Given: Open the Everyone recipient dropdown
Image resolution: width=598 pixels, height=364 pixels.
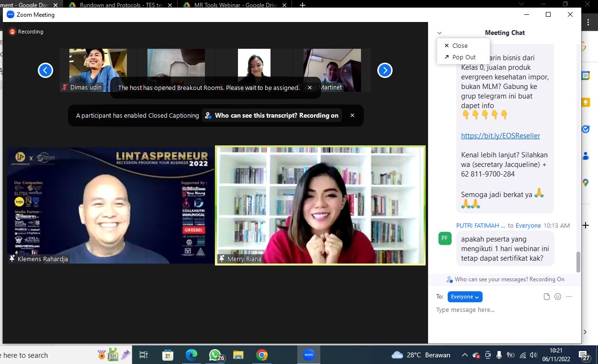Looking at the screenshot, I should (x=464, y=297).
